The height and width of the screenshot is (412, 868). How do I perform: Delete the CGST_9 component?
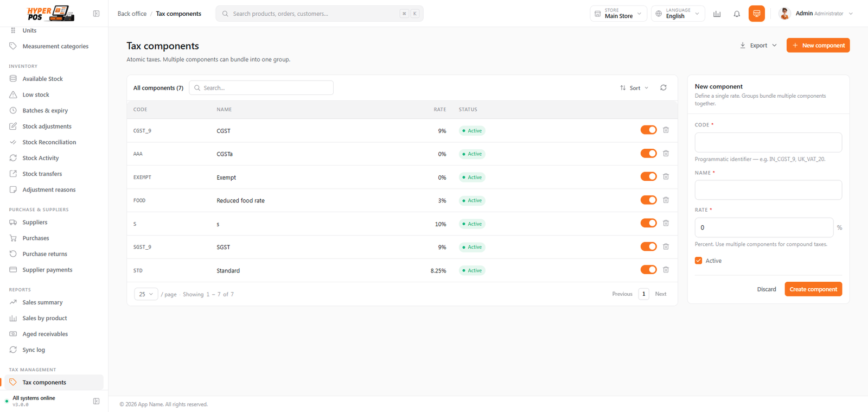tap(666, 130)
